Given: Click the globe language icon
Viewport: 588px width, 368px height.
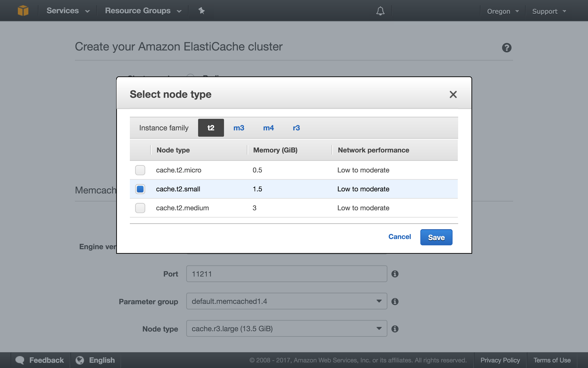Looking at the screenshot, I should [x=80, y=360].
